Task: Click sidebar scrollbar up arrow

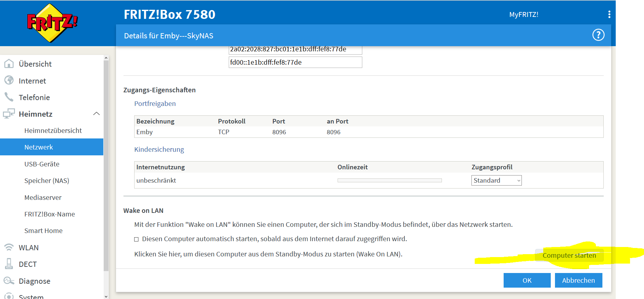Action: click(x=106, y=58)
